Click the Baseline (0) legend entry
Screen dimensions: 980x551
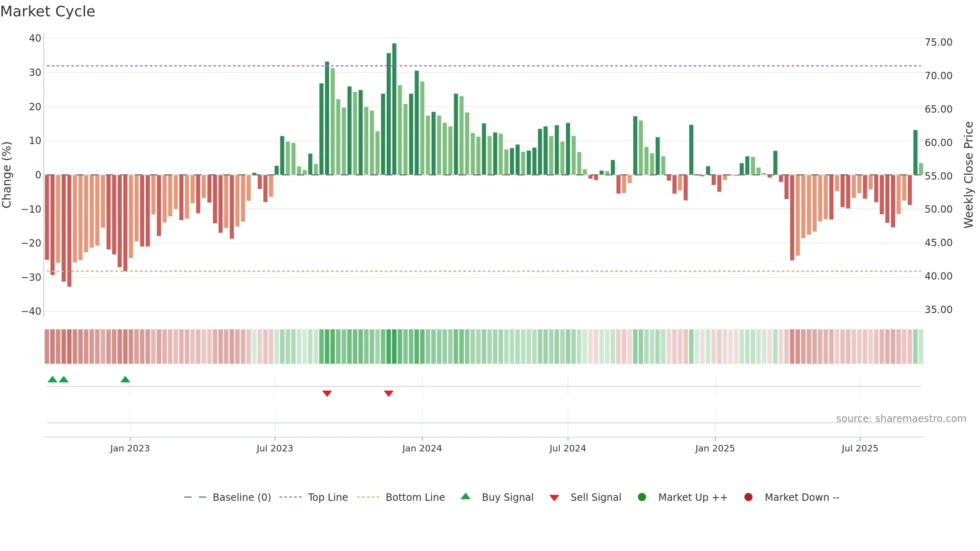227,497
